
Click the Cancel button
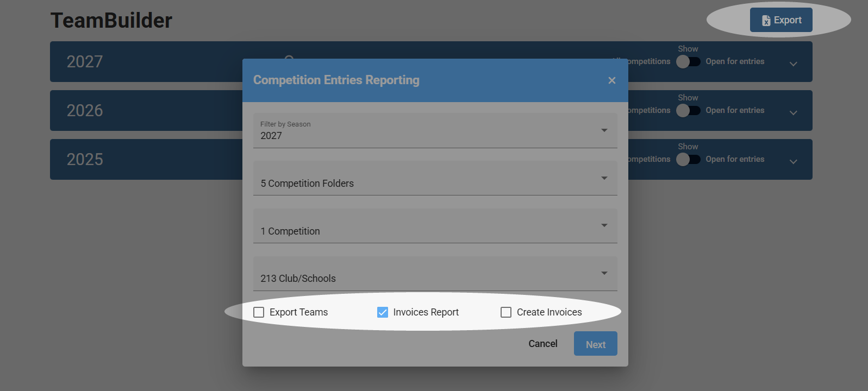543,344
